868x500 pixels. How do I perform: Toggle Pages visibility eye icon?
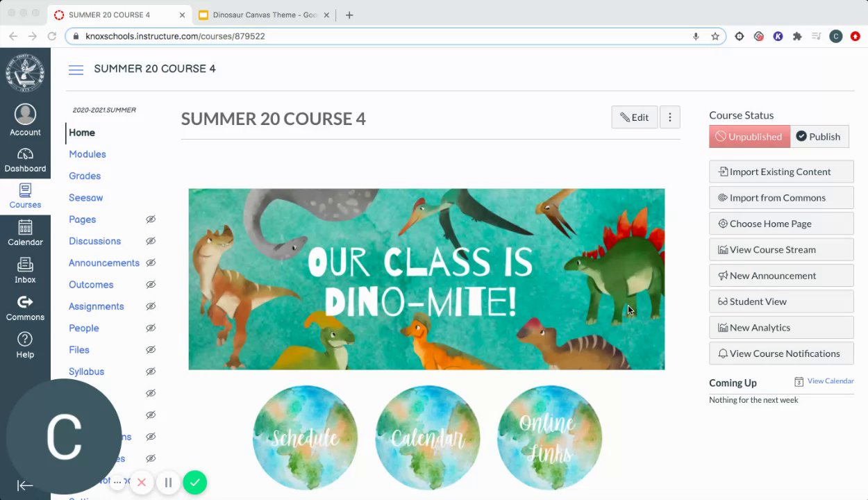151,219
